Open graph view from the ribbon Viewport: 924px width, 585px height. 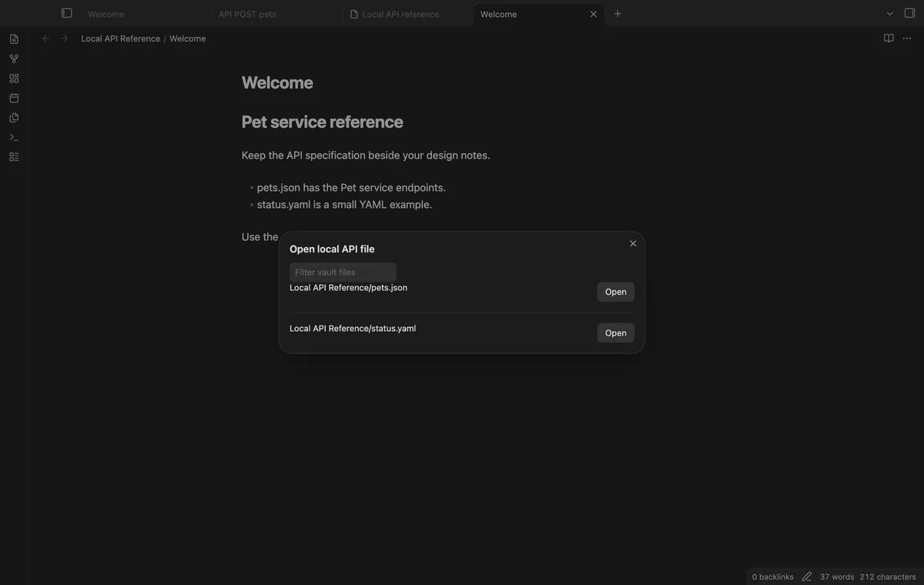tap(14, 58)
